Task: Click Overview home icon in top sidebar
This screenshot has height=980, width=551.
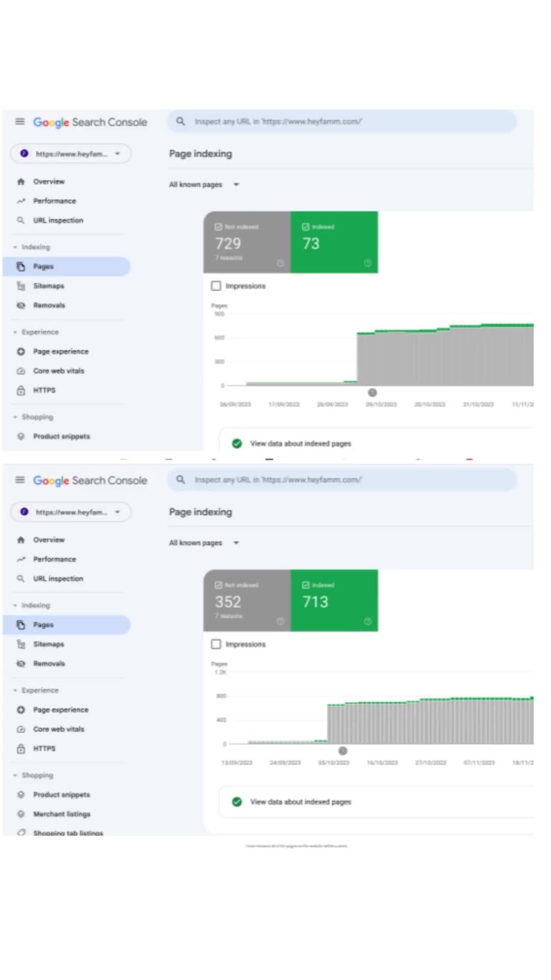Action: point(21,181)
